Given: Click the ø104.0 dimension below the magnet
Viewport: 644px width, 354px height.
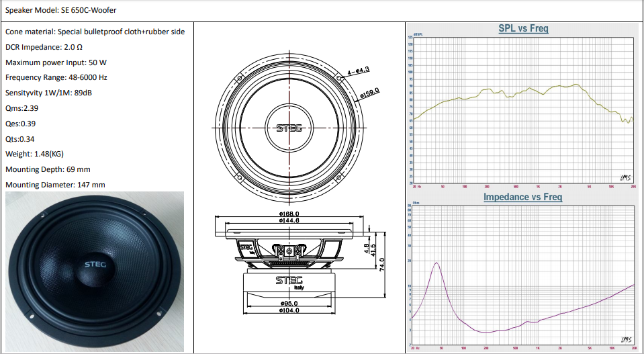Looking at the screenshot, I should 289,310.
